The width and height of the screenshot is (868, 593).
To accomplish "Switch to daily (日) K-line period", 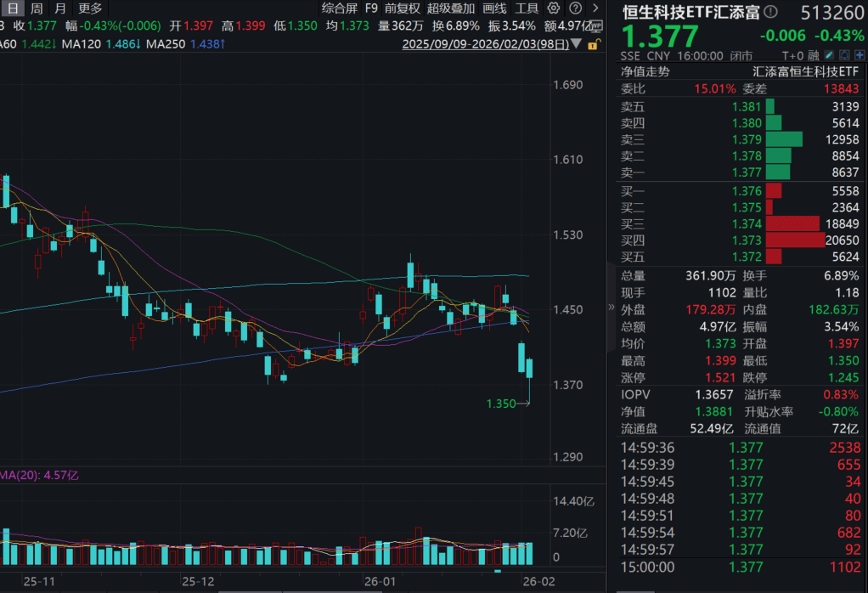I will coord(13,8).
